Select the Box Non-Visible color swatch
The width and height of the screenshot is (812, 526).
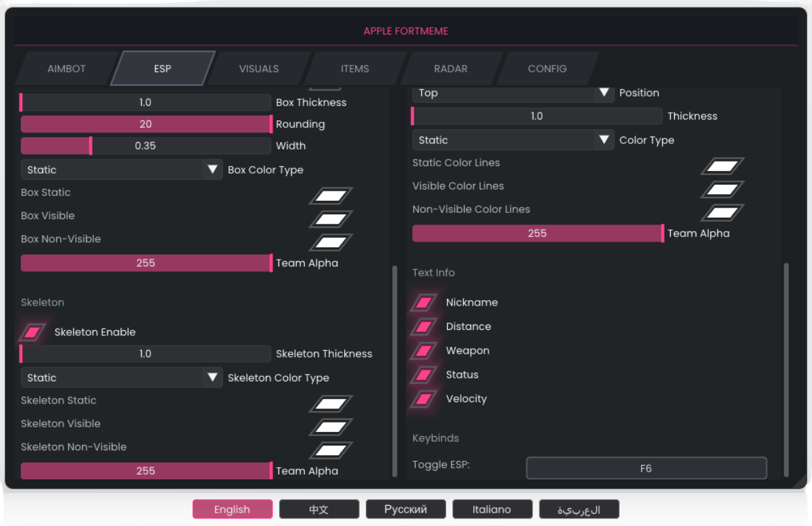point(331,243)
